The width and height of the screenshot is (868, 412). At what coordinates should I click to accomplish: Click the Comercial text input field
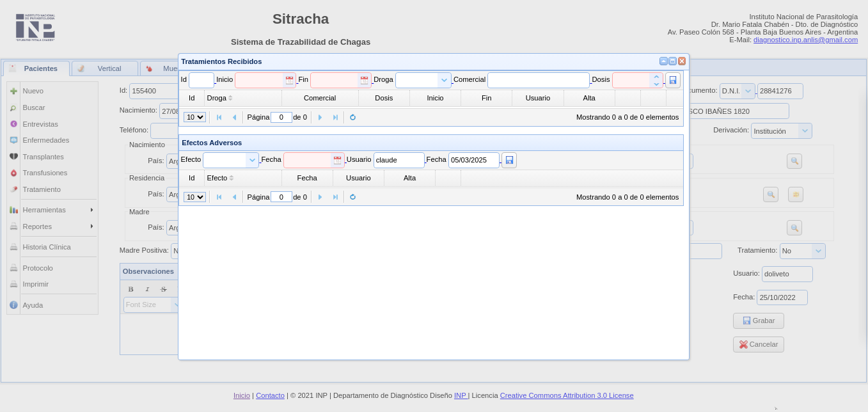tap(538, 80)
